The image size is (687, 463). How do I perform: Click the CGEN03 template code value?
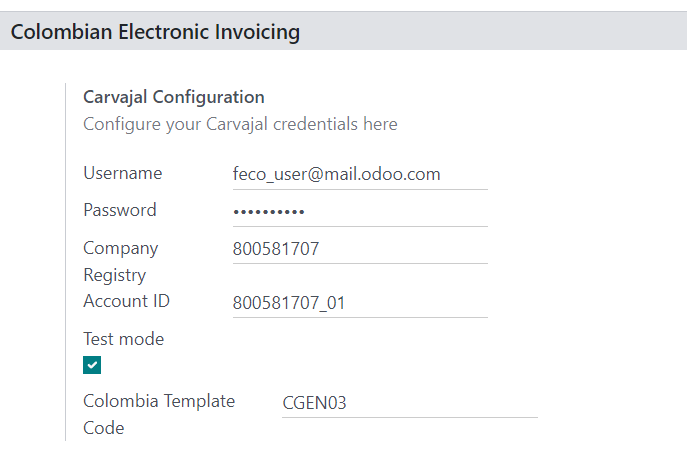coord(313,403)
